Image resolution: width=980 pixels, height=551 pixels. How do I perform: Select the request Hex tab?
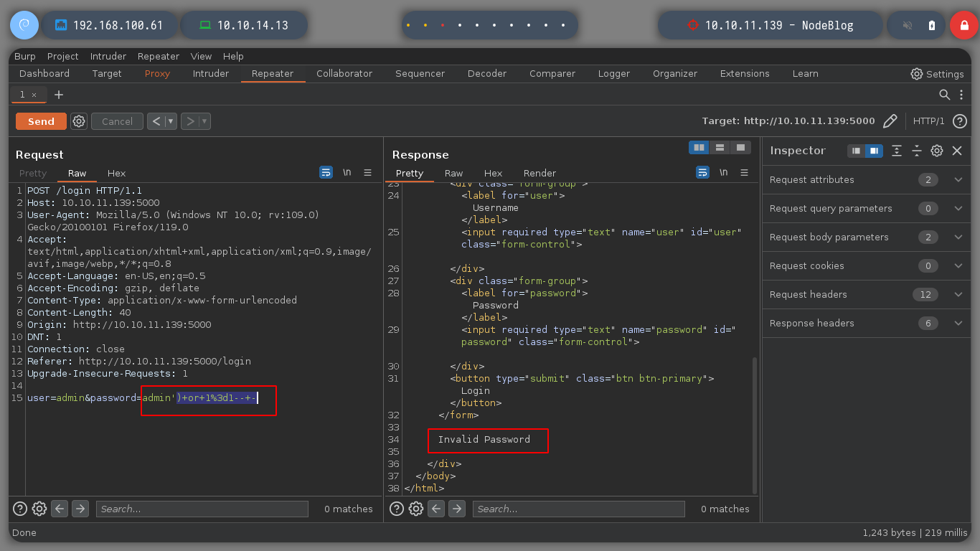116,173
